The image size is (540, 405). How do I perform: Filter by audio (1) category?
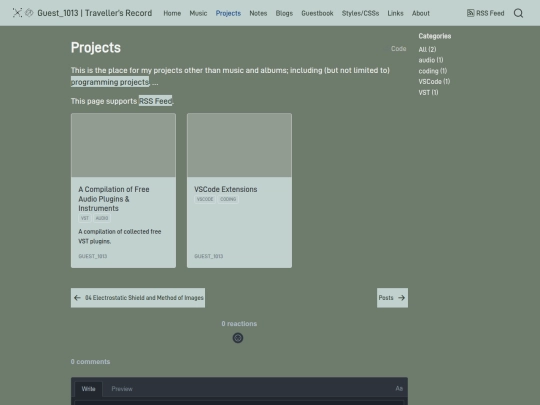431,60
